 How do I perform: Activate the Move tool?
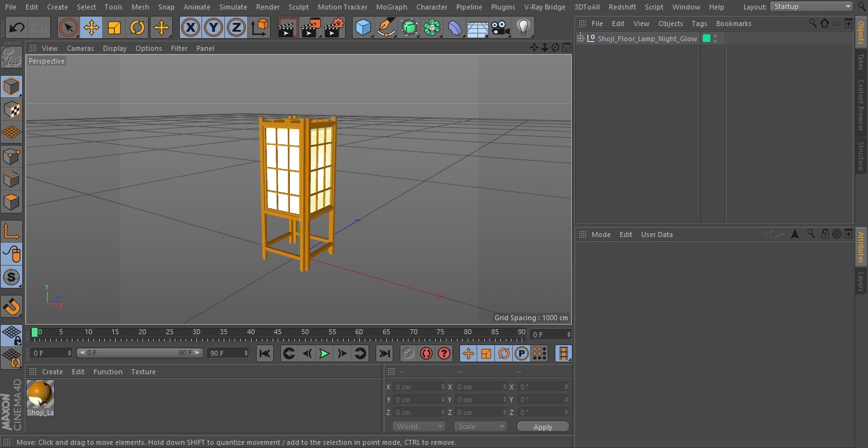[x=92, y=27]
